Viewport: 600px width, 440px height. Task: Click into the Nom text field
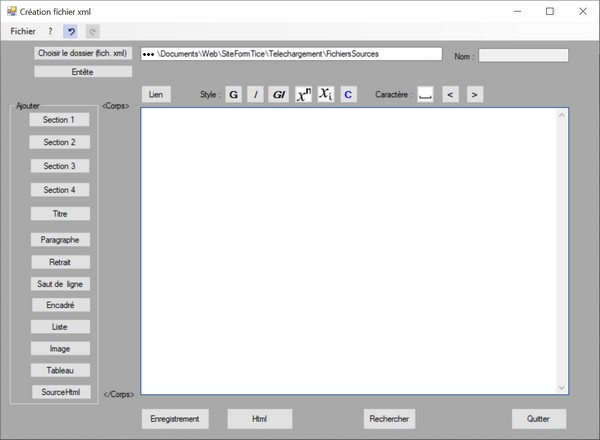[x=523, y=56]
